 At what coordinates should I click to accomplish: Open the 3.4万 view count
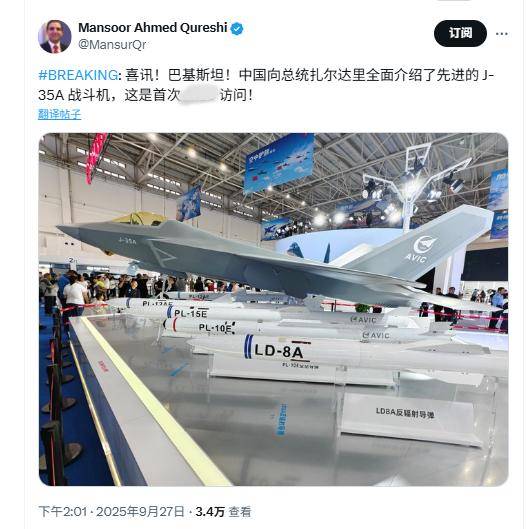click(210, 512)
